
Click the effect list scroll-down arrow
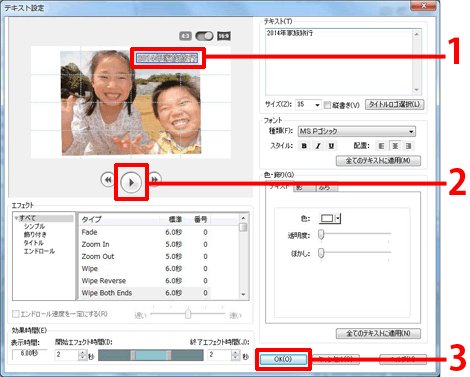point(243,294)
